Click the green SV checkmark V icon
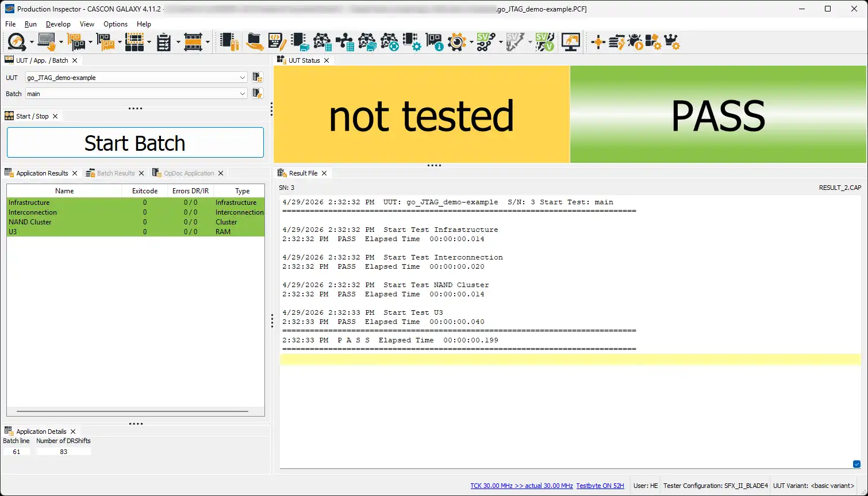Screen dimensions: 868x496 click(545, 42)
